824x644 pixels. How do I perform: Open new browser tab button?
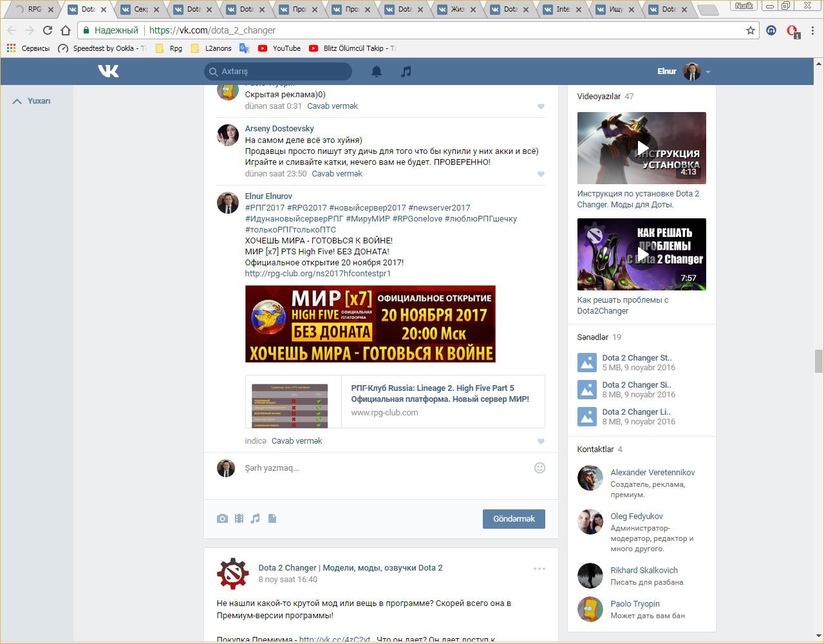pyautogui.click(x=707, y=10)
